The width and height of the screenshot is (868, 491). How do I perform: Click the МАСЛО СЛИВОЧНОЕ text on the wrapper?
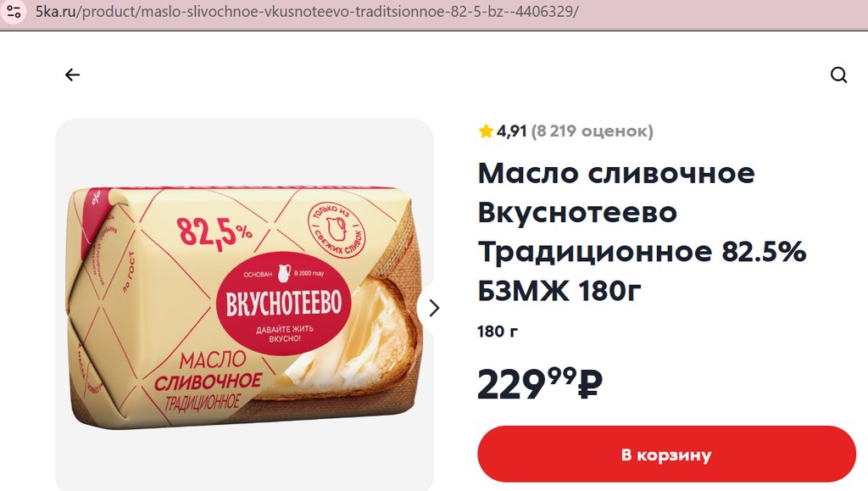209,371
